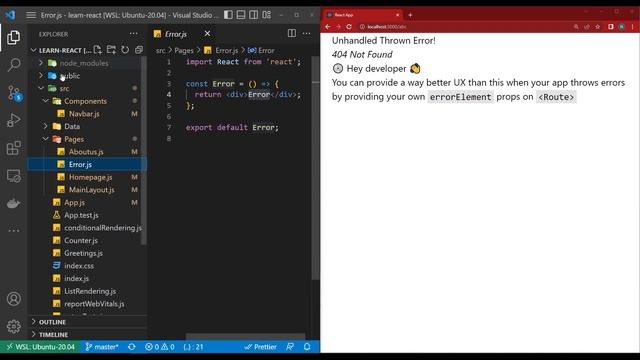
Task: Close the Error.js editor tab
Action: click(x=207, y=33)
